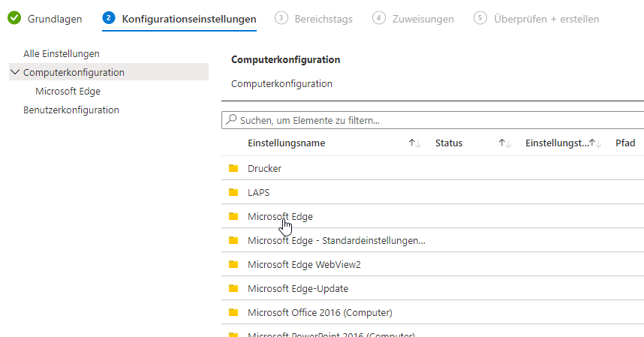Click the Pfad column header
This screenshot has width=644, height=337.
625,143
